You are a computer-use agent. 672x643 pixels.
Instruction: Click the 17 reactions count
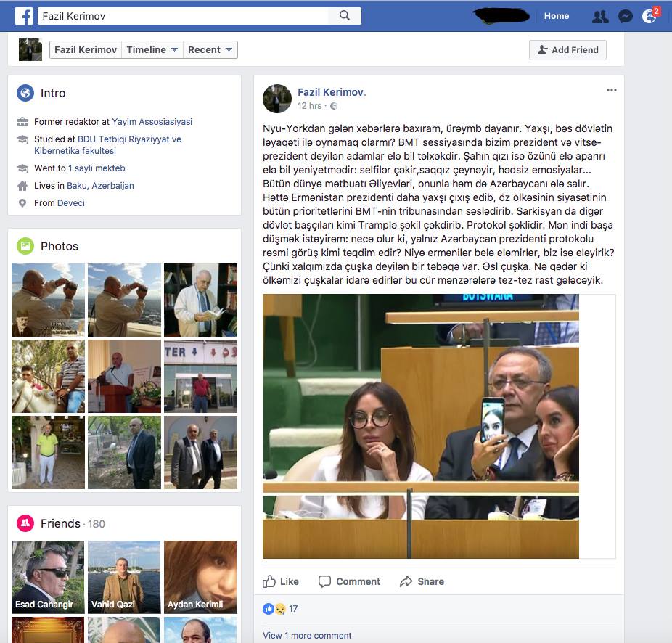click(x=293, y=609)
